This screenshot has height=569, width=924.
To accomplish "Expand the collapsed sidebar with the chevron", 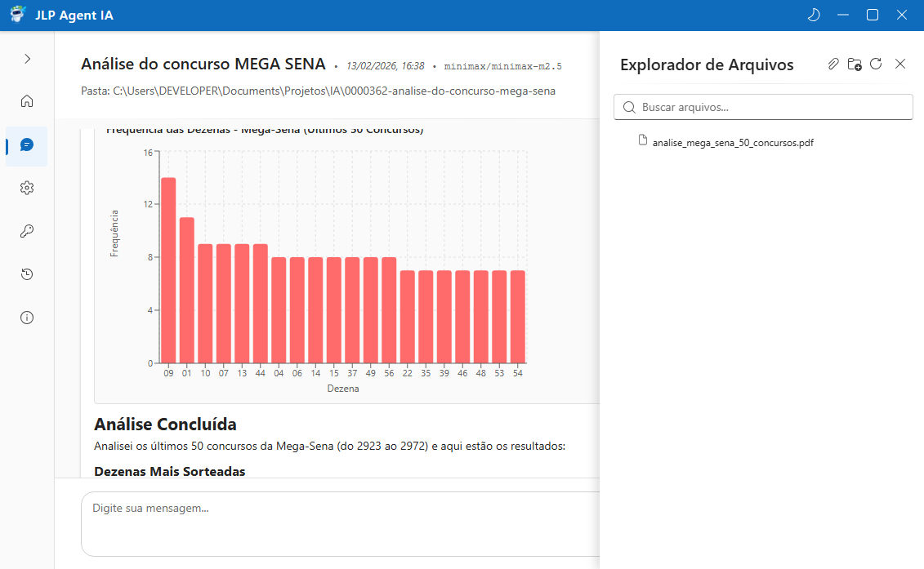I will [x=27, y=59].
